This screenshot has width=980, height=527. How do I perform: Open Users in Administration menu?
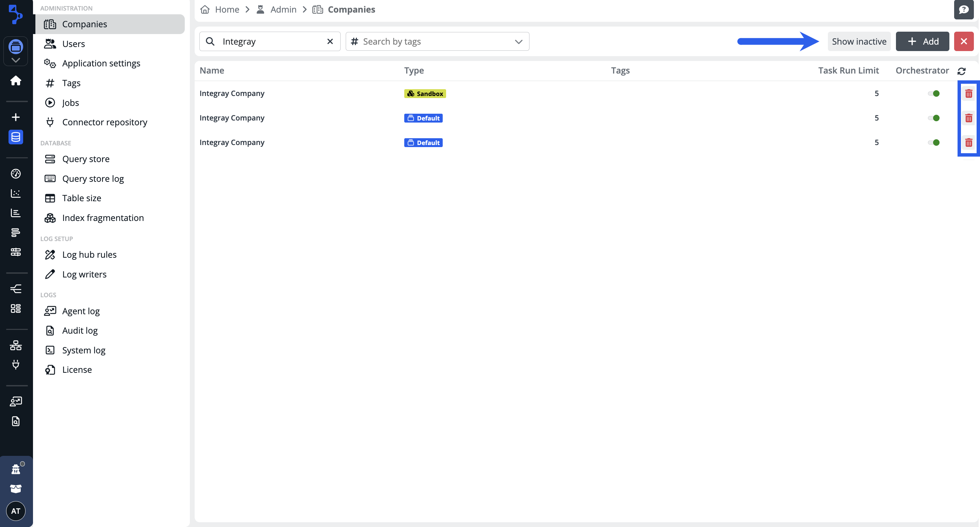tap(73, 44)
